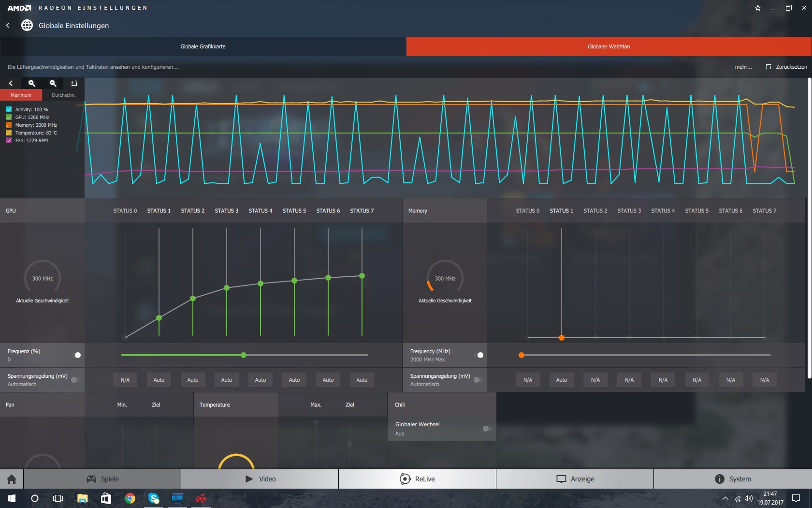Image resolution: width=812 pixels, height=508 pixels.
Task: Open the System section in bottom navigation
Action: pyautogui.click(x=733, y=479)
